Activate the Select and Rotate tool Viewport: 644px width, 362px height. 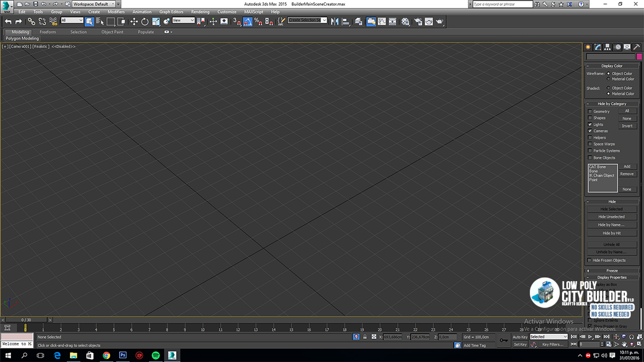[x=145, y=21]
